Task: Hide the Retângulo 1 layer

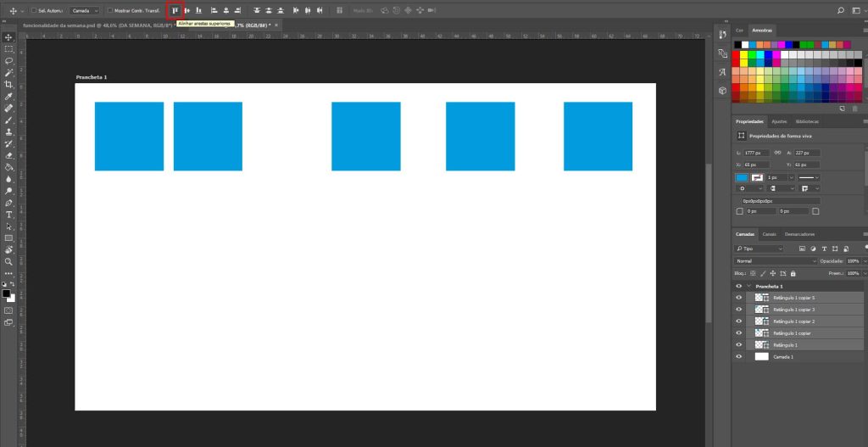Action: [738, 344]
